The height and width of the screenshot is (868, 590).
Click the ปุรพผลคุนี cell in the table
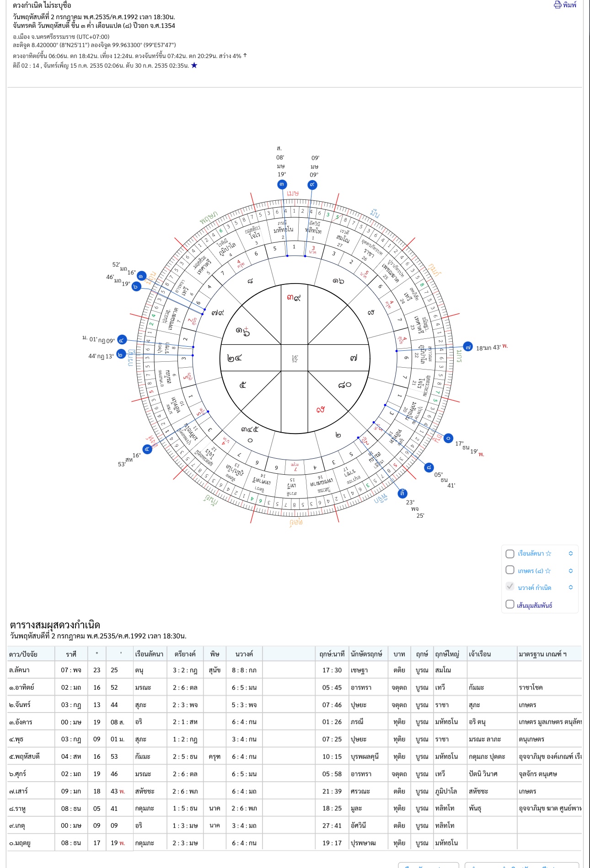(x=365, y=756)
